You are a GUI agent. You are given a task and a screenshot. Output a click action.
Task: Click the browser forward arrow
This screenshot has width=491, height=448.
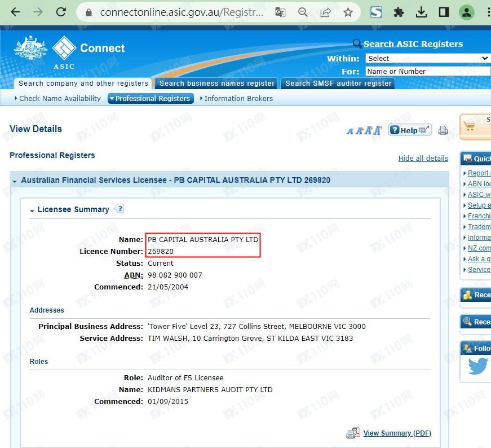point(38,12)
